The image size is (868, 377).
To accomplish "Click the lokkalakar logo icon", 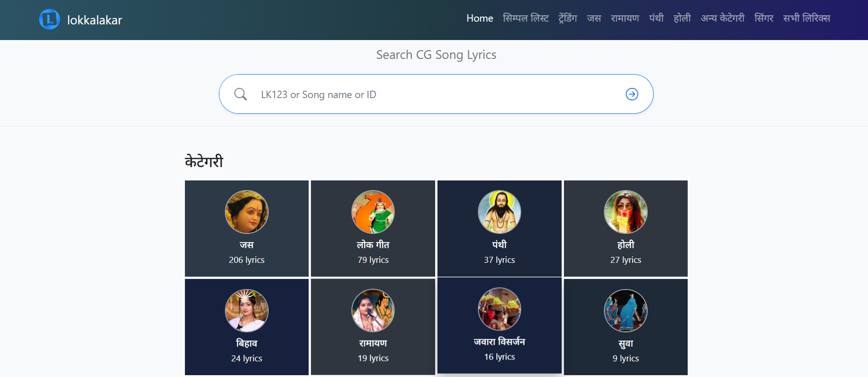I will pyautogui.click(x=49, y=19).
